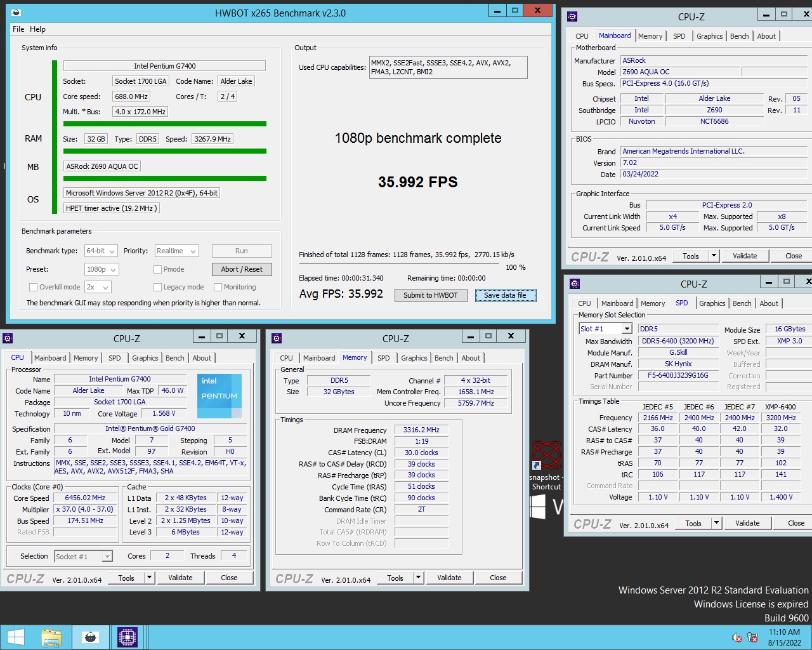Expand Tools arrow in CPU-Z CPU window
This screenshot has height=650, width=812.
click(149, 578)
